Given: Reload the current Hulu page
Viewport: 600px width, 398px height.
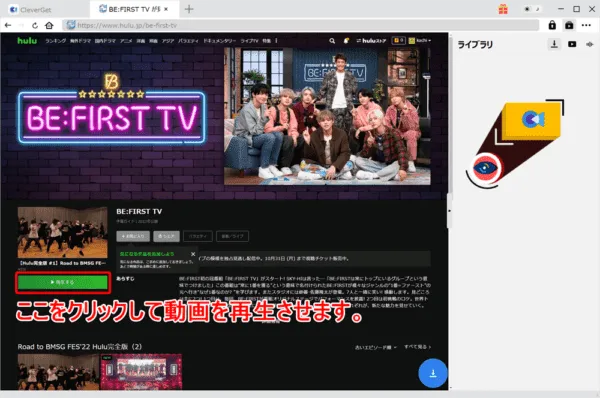Looking at the screenshot, I should coord(35,25).
